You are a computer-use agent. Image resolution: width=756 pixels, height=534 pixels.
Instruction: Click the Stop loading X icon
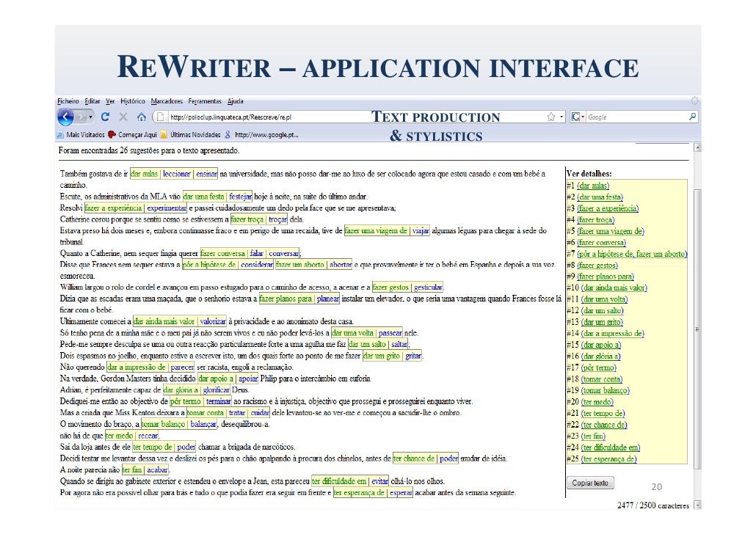pyautogui.click(x=123, y=117)
